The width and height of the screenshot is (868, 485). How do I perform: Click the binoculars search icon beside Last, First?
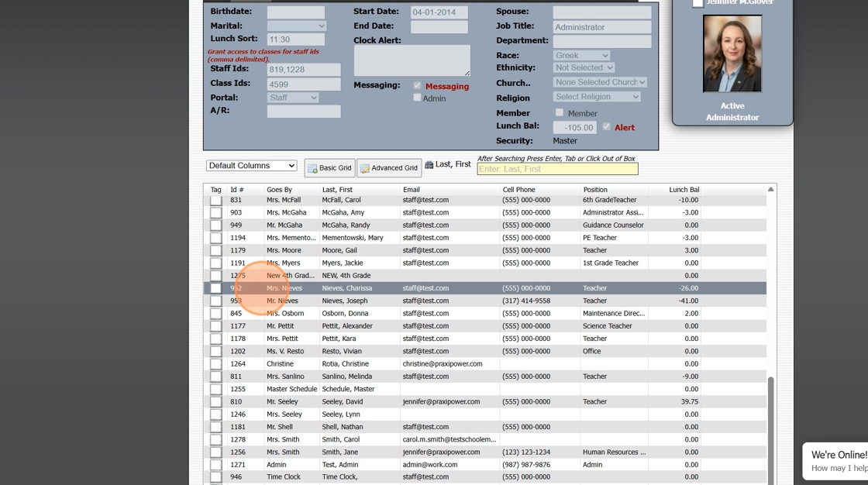pyautogui.click(x=429, y=164)
